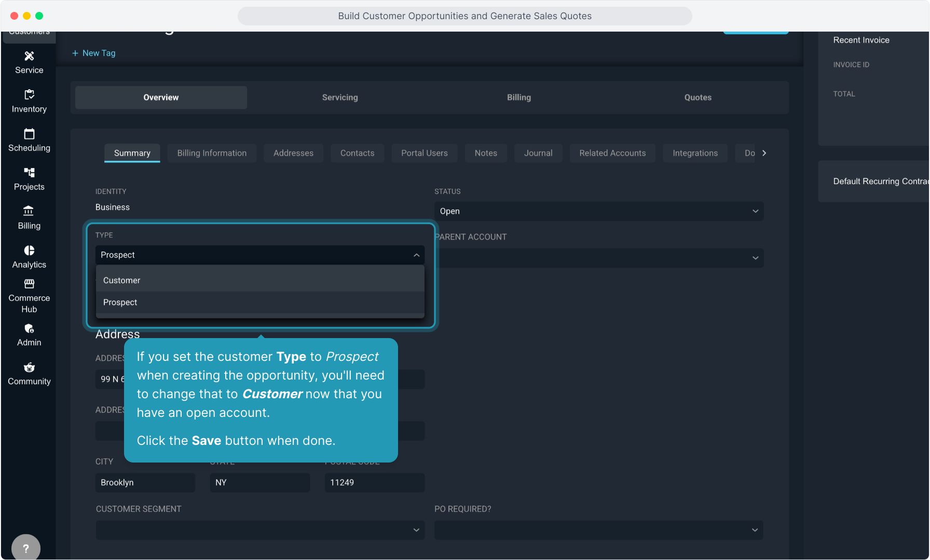Expand the Customer Segment dropdown
Viewport: 930px width, 560px height.
[x=259, y=530]
